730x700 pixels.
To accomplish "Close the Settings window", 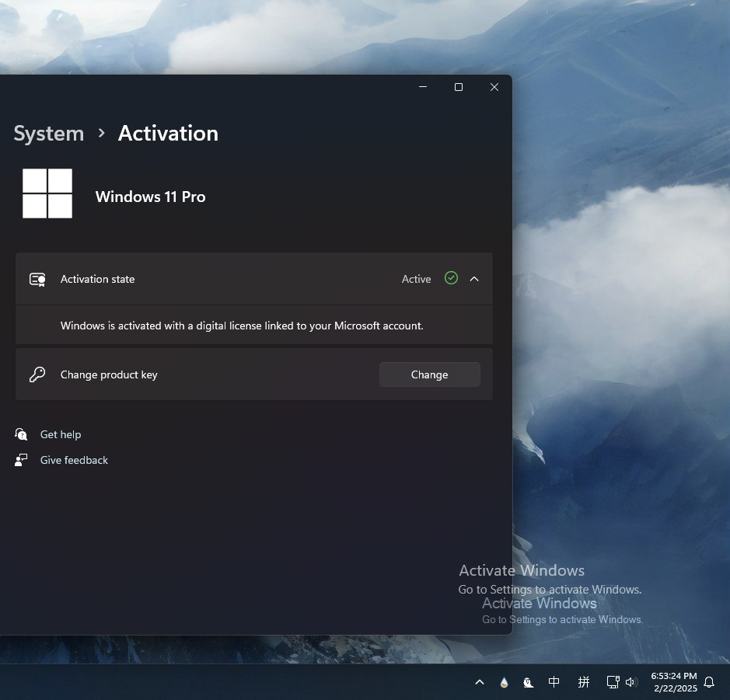I will pyautogui.click(x=494, y=87).
